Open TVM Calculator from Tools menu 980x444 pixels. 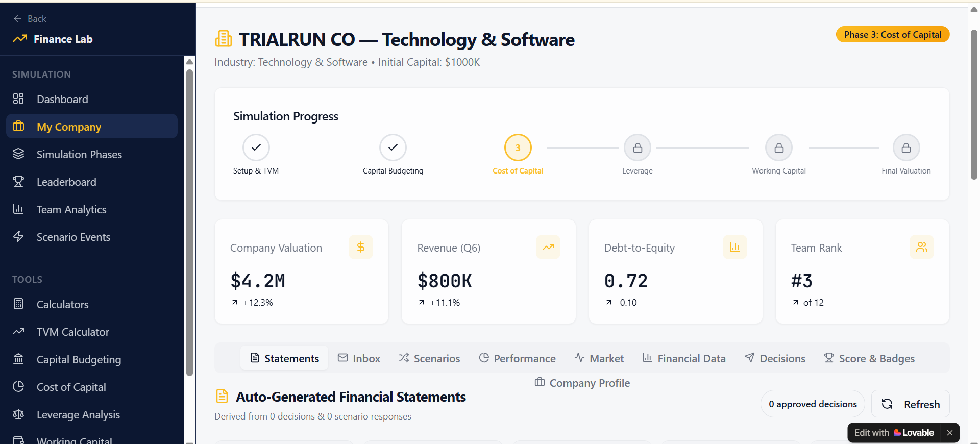pyautogui.click(x=72, y=332)
